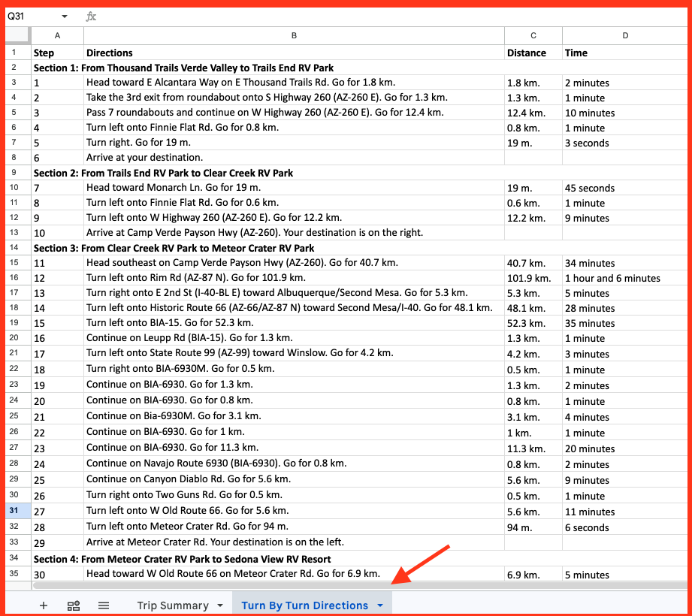Open Trip Summary tab menu arrow
Viewport: 692px width, 616px height.
tap(220, 605)
